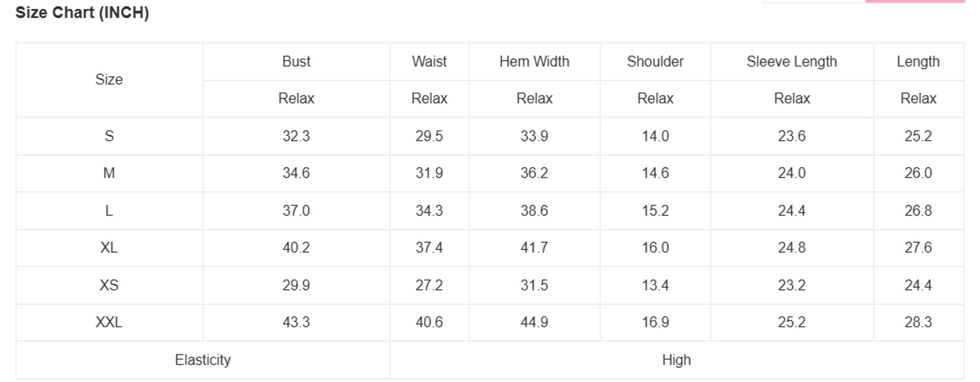
Task: Select the XS size row label
Action: point(109,286)
